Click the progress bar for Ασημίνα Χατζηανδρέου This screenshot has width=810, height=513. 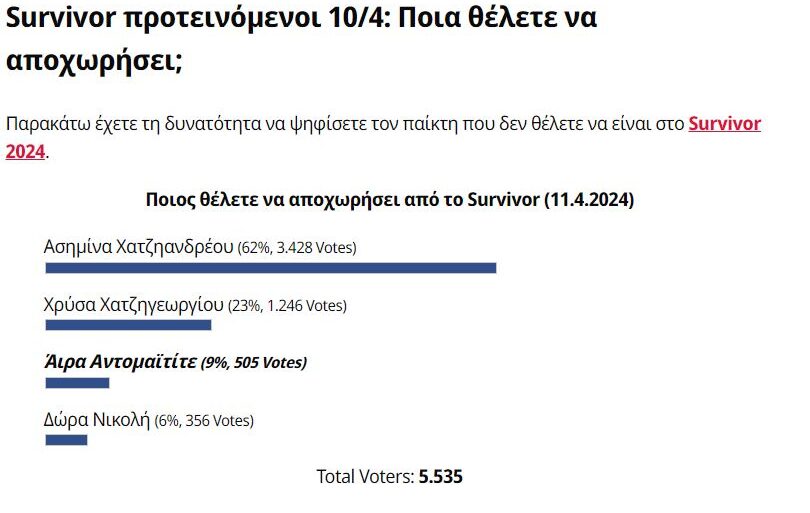(270, 267)
